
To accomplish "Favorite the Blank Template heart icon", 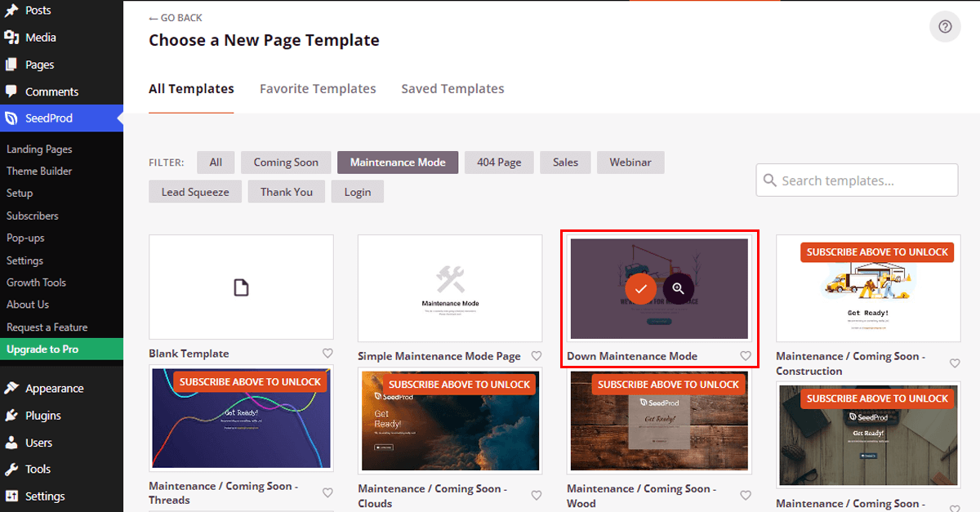I will click(x=327, y=354).
